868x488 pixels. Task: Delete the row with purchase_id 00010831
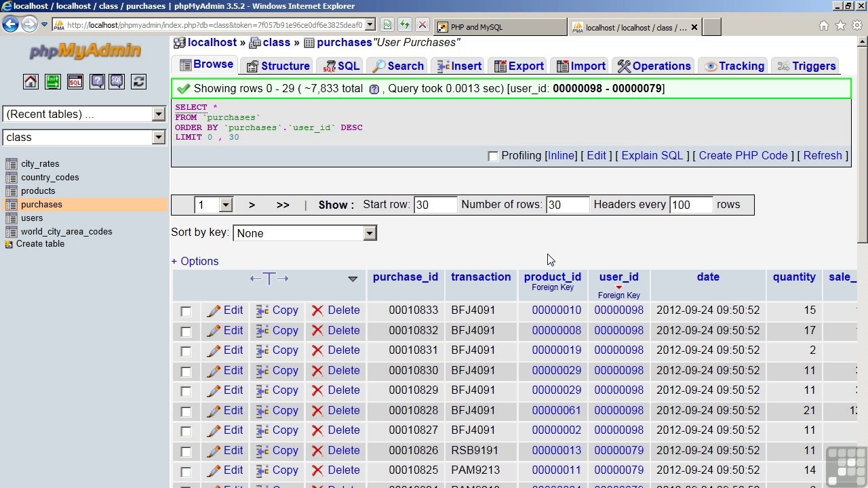pyautogui.click(x=336, y=350)
